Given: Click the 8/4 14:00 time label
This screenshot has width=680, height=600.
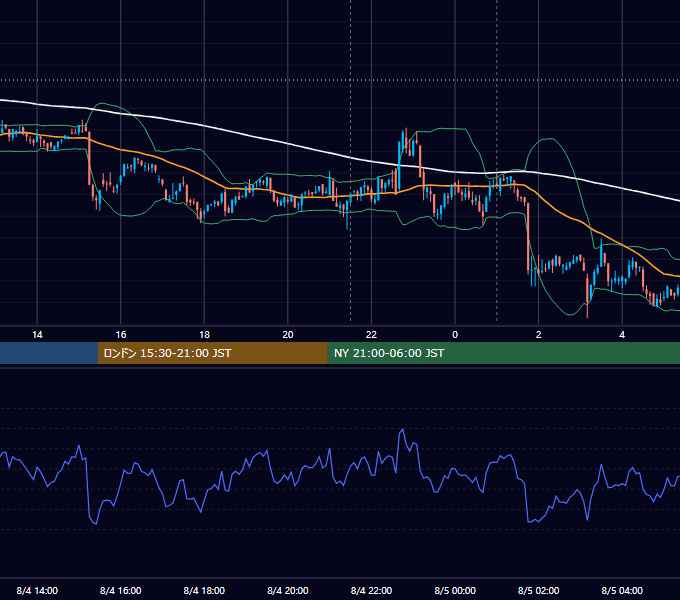Looking at the screenshot, I should point(37,590).
